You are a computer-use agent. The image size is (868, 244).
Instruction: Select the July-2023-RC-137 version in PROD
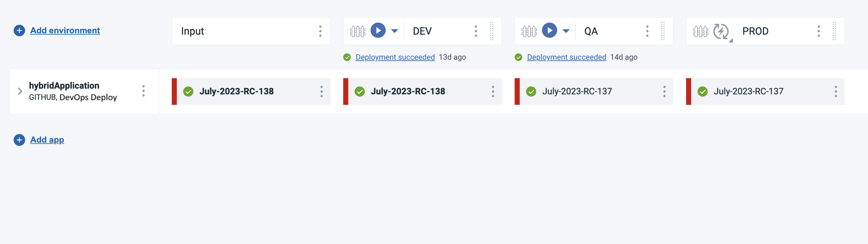(x=748, y=91)
